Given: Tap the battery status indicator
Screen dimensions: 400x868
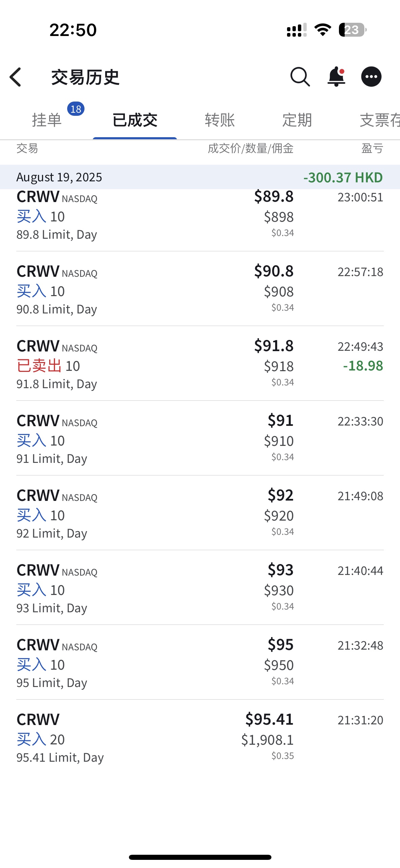Looking at the screenshot, I should (352, 30).
